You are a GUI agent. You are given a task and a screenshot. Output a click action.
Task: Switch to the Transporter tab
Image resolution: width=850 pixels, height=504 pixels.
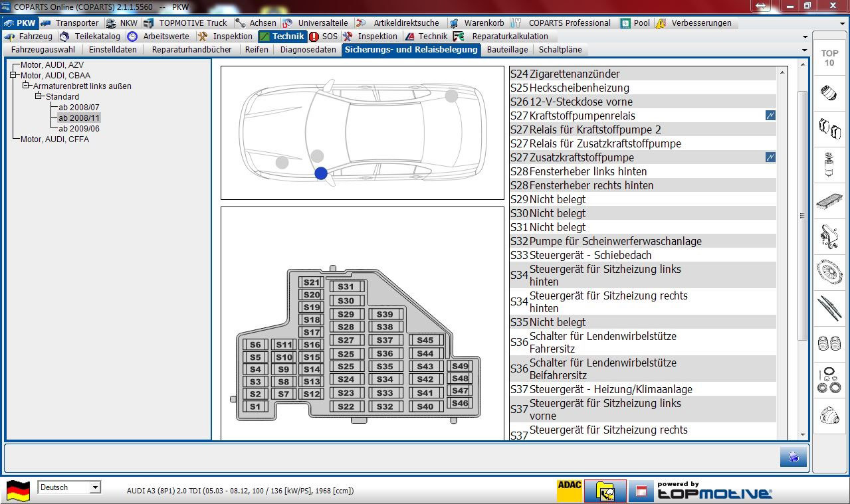tap(70, 23)
